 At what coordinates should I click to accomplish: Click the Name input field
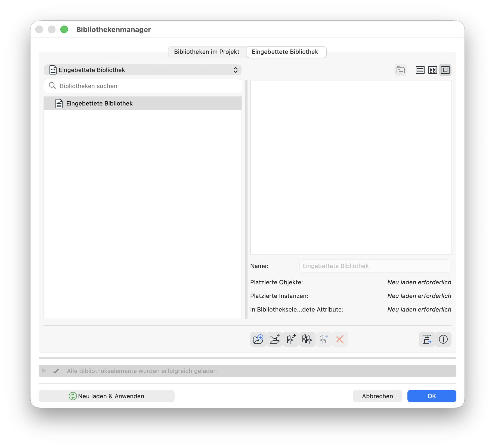(x=375, y=266)
